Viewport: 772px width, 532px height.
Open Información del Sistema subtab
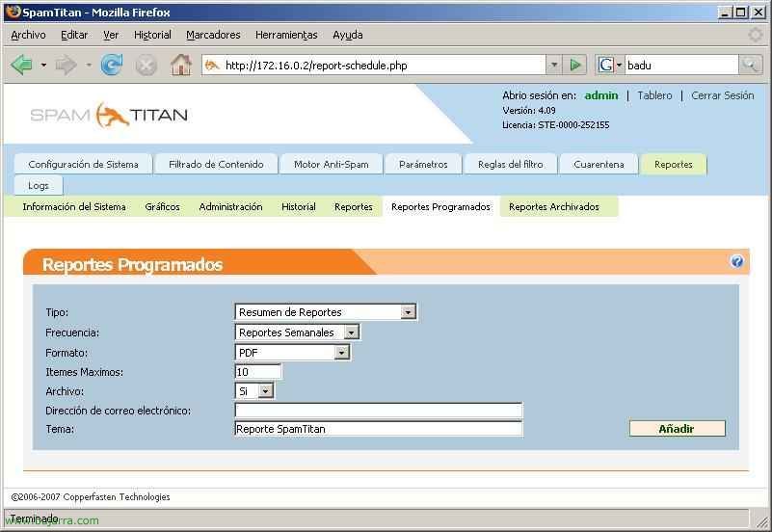(x=74, y=206)
